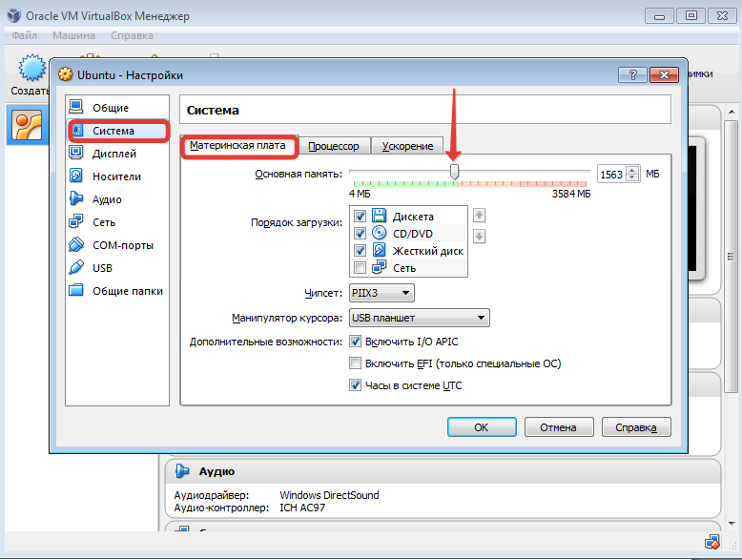Click the Отмена button
The width and height of the screenshot is (742, 560).
[559, 427]
